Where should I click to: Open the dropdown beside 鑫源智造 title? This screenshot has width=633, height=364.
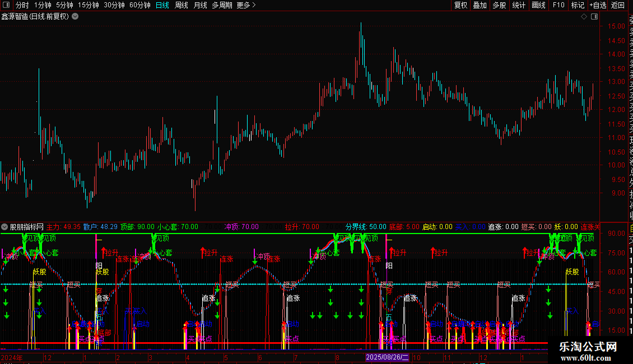click(75, 17)
